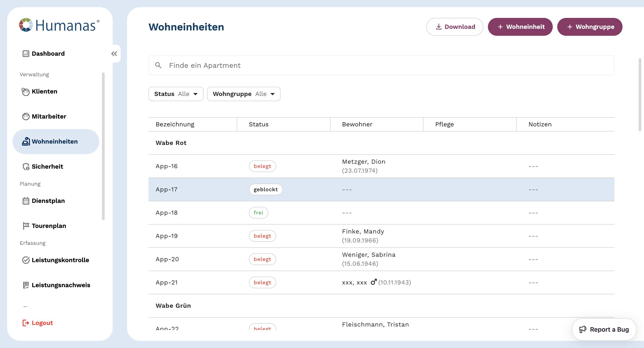The width and height of the screenshot is (644, 348).
Task: Add a new Wohngruppe
Action: point(589,27)
